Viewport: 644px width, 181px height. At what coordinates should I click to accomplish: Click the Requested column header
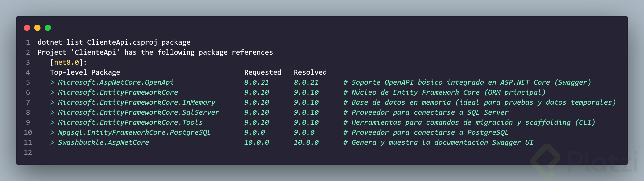click(x=262, y=72)
